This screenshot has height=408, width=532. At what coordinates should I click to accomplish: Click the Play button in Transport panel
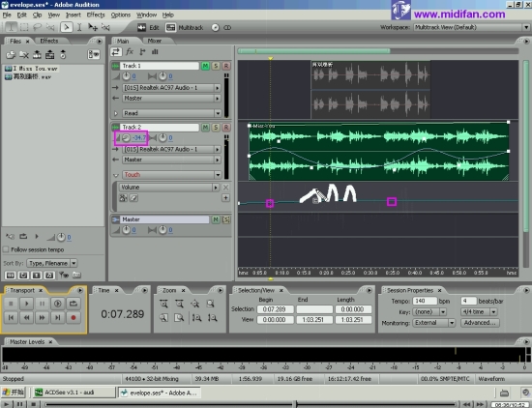click(26, 304)
